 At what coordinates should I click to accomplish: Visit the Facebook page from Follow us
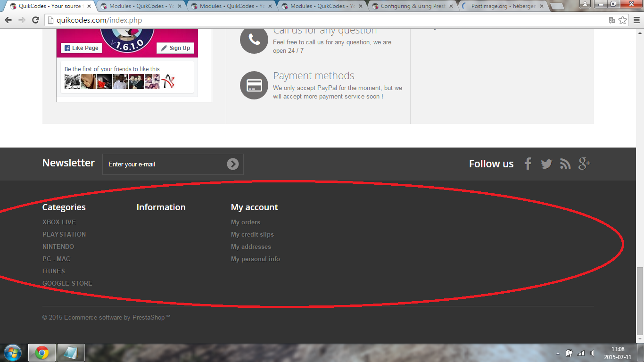click(x=528, y=164)
